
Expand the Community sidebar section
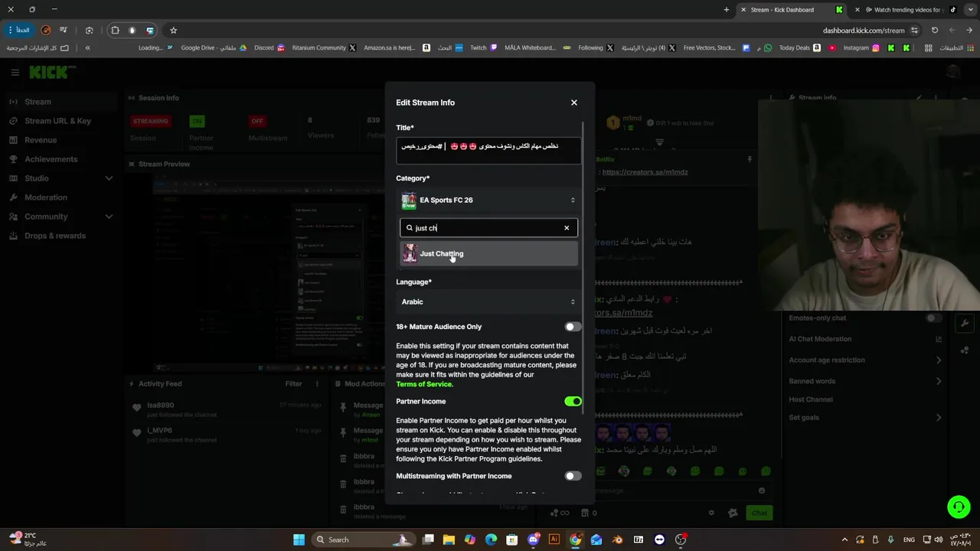(x=61, y=217)
